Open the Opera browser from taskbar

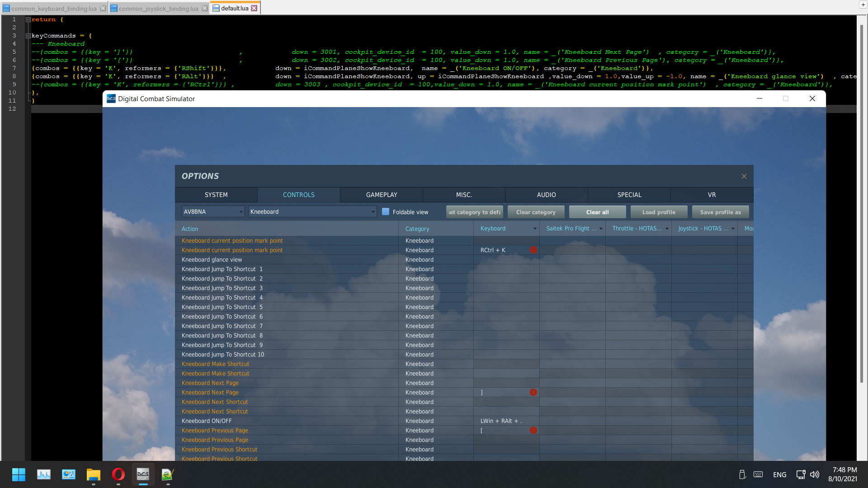click(118, 474)
